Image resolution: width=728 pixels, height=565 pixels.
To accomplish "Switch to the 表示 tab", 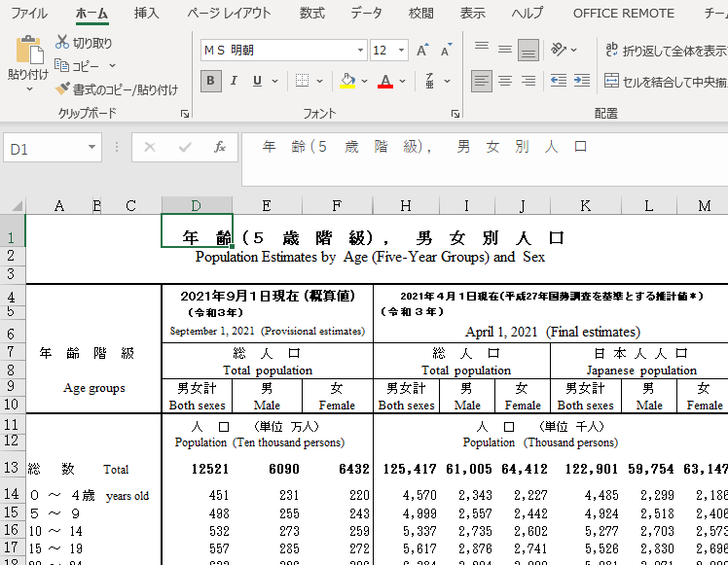I will coord(472,13).
